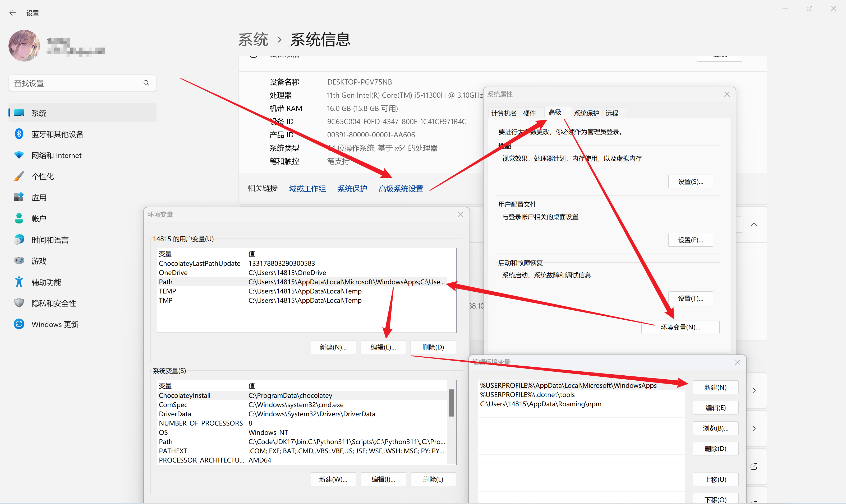Open Accounts settings in sidebar
Screen dimensions: 846x504
[39, 219]
